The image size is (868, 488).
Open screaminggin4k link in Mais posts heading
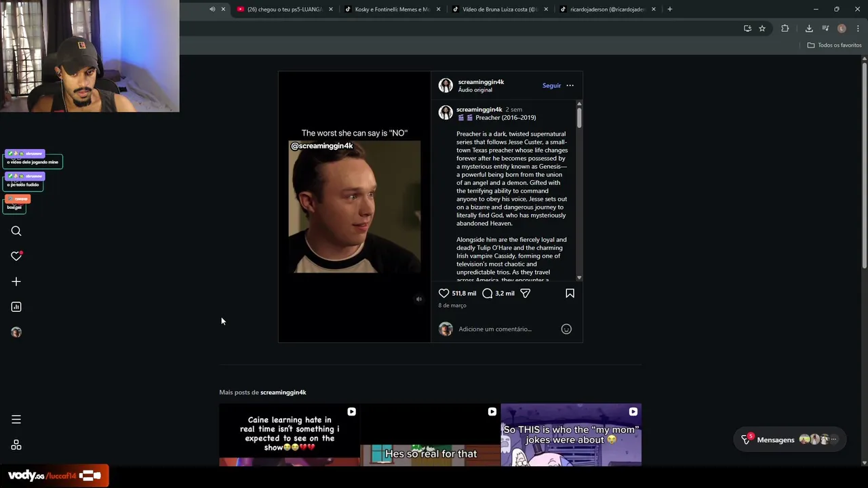click(283, 392)
